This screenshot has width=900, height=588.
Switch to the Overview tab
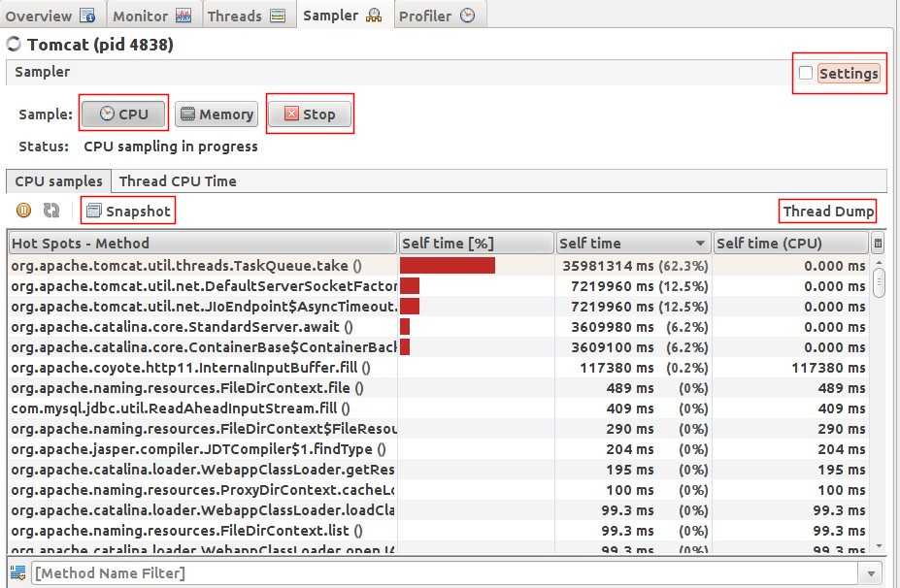50,15
